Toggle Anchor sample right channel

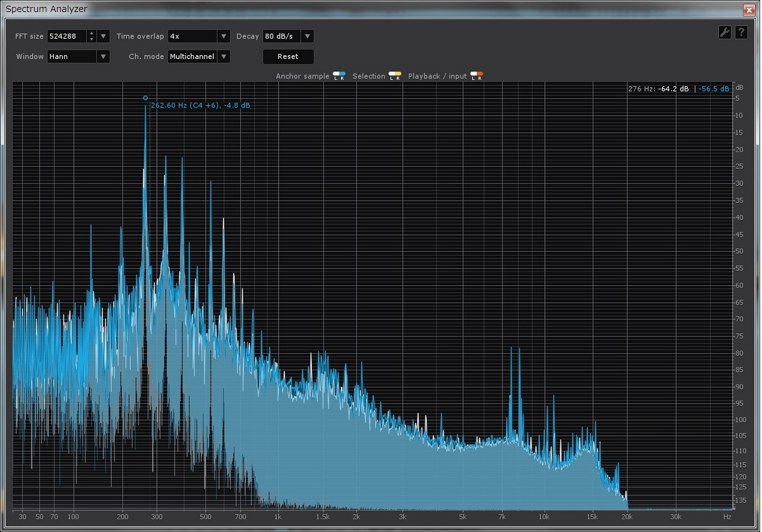pos(342,76)
